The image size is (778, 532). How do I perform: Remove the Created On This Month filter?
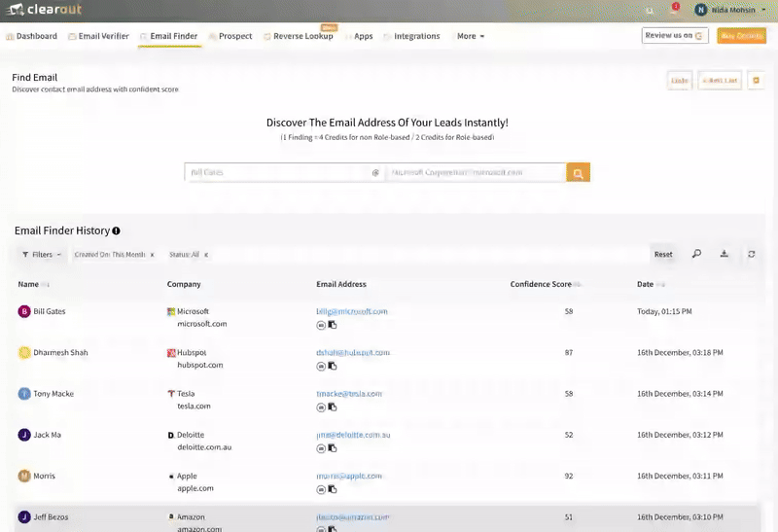point(153,255)
